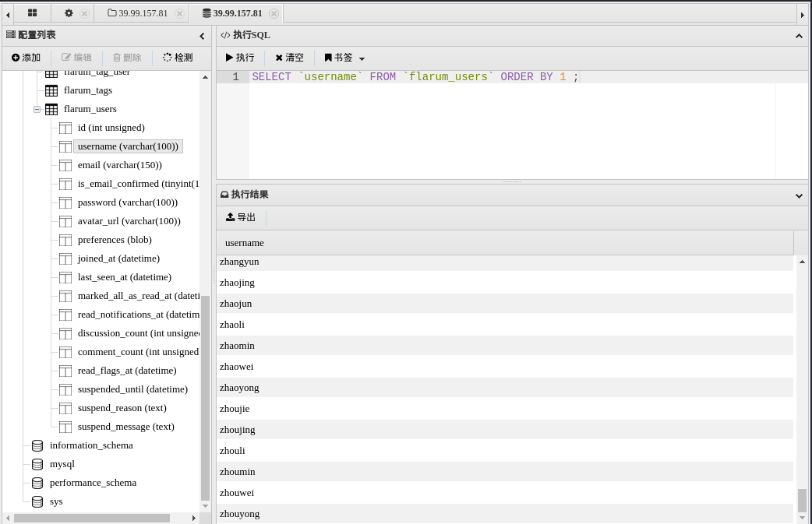
Task: Select the preferences (blob) column
Action: point(115,240)
